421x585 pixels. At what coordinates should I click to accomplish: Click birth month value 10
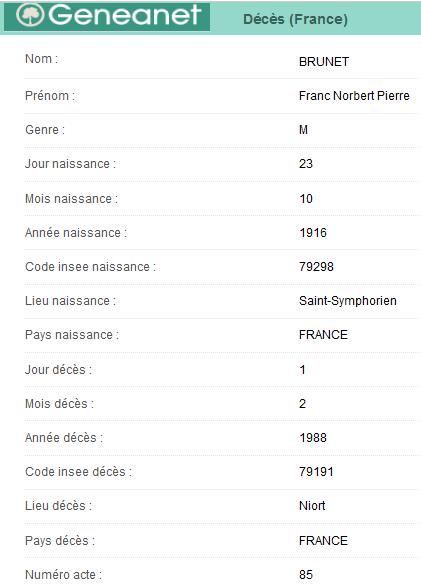305,198
